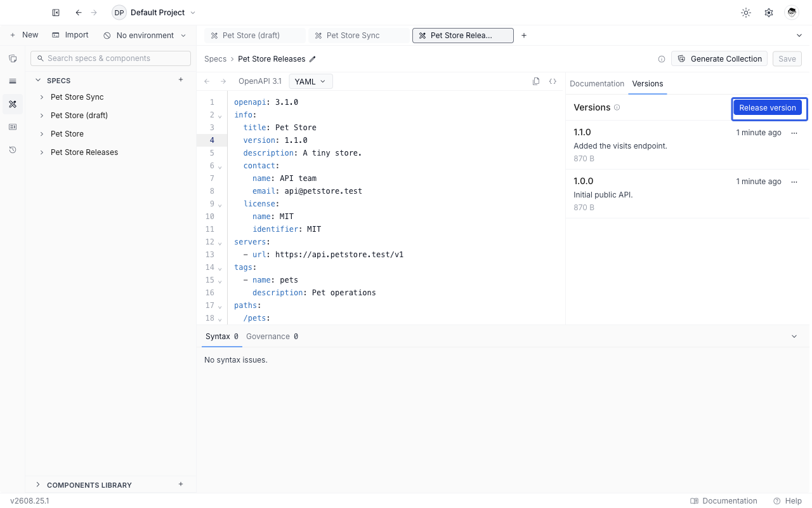812x508 pixels.
Task: Open the No environment selector
Action: [x=145, y=36]
